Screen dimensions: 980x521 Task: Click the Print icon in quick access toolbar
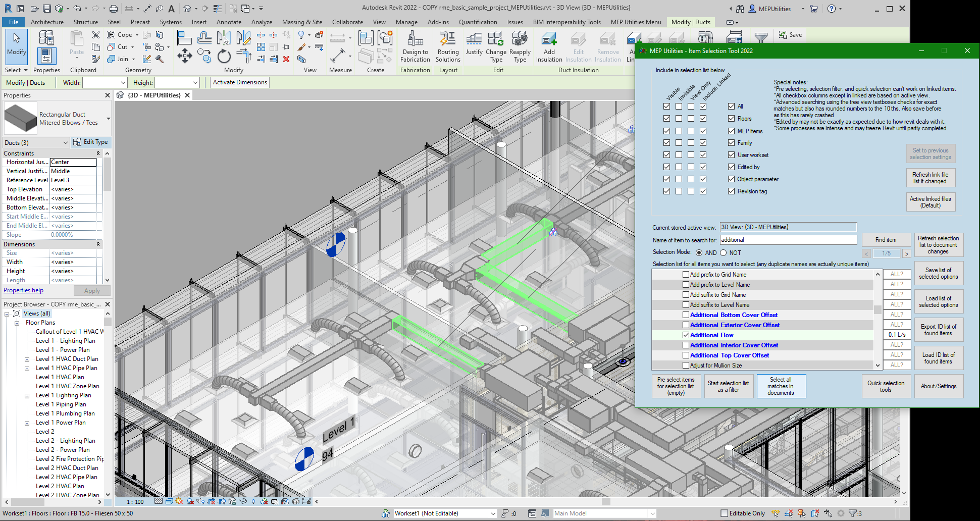(114, 9)
